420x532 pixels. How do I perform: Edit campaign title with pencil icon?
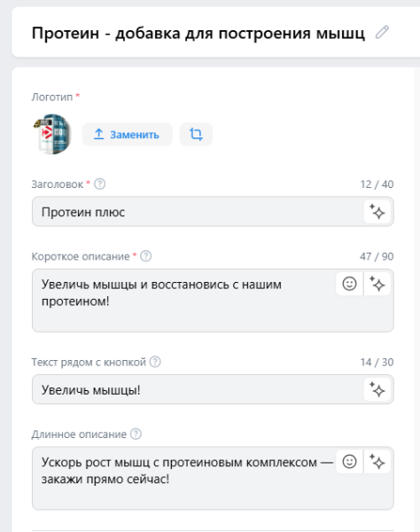point(382,32)
